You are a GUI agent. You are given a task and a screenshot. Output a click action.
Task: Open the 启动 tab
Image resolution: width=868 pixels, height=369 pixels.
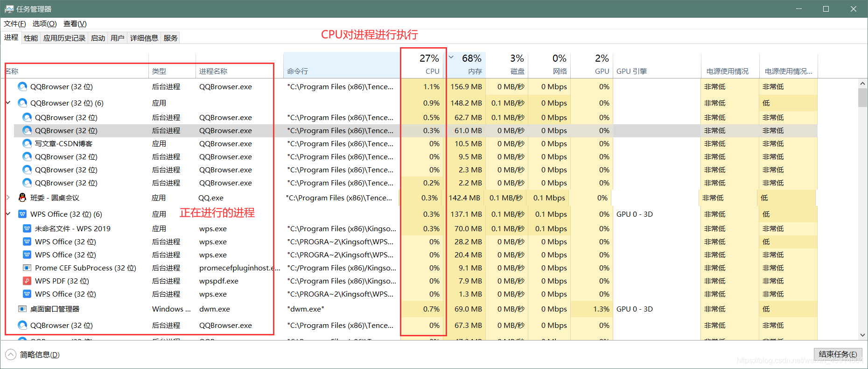pyautogui.click(x=98, y=38)
